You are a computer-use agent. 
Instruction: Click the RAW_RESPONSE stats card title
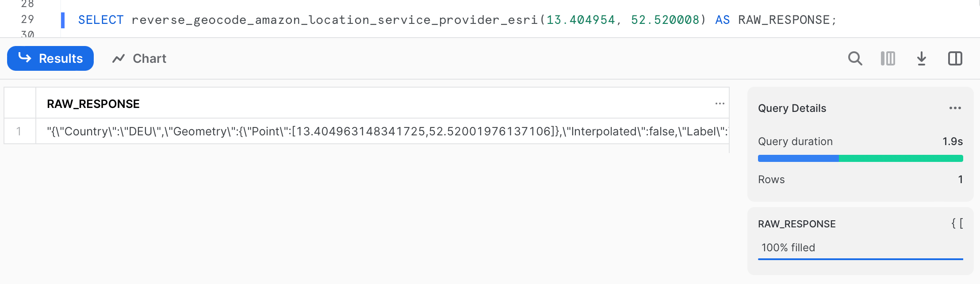pyautogui.click(x=796, y=224)
